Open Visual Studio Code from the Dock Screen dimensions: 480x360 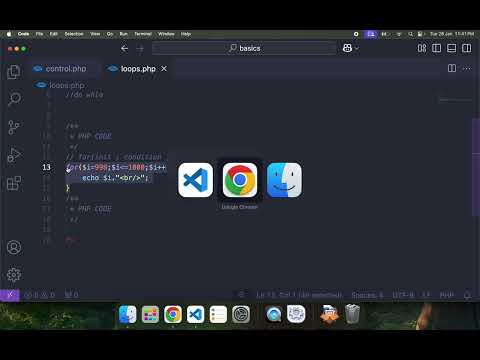pos(195,314)
